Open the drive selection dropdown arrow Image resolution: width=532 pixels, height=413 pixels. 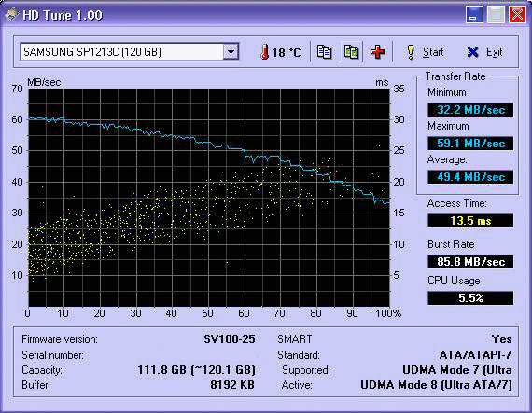pos(231,52)
